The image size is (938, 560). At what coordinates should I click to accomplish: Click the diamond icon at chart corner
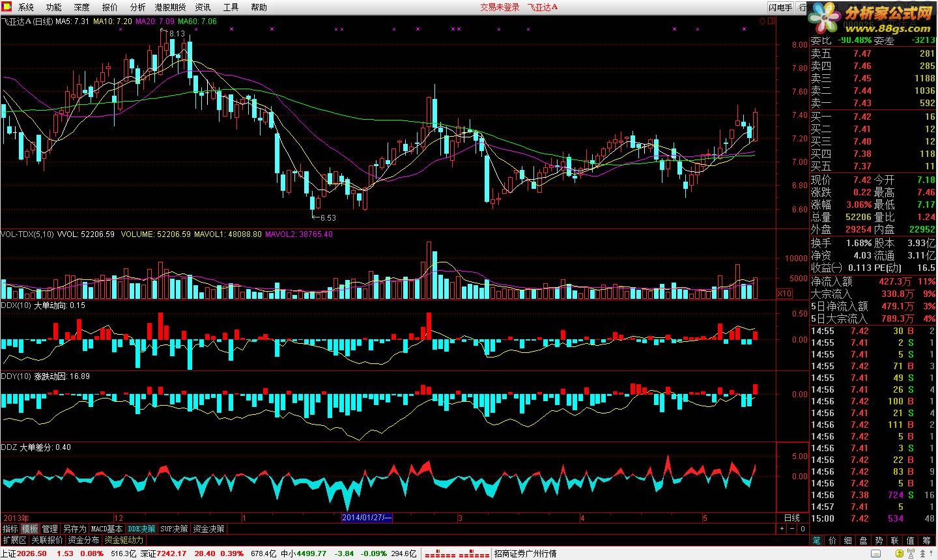tap(763, 21)
